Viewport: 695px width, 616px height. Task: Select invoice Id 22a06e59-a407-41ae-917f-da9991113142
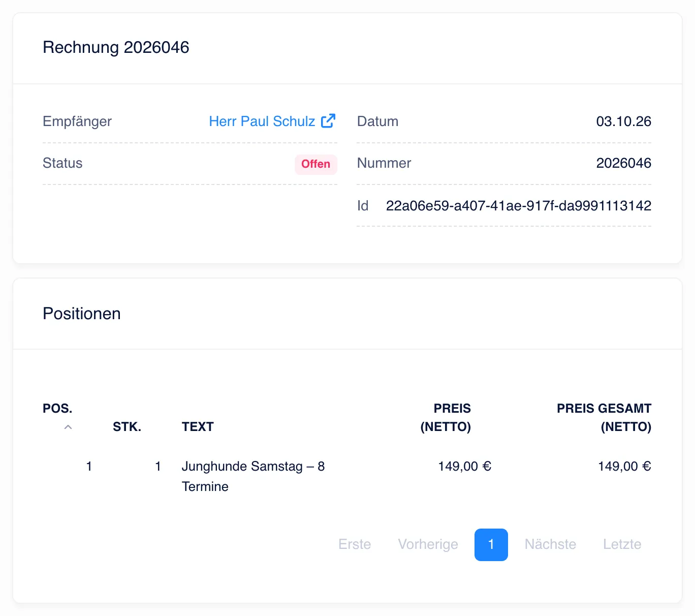pos(518,206)
